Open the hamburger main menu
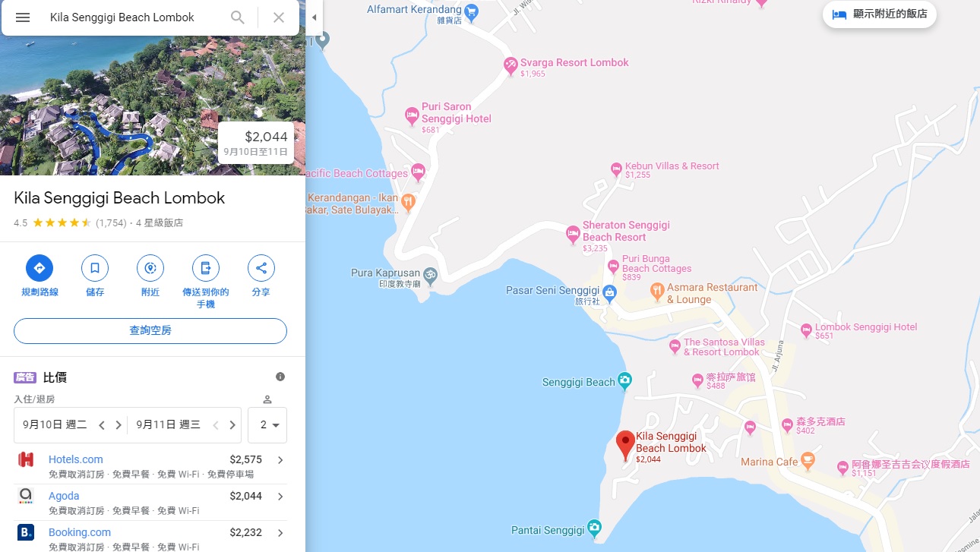Screen dimensions: 980x552 (x=23, y=17)
